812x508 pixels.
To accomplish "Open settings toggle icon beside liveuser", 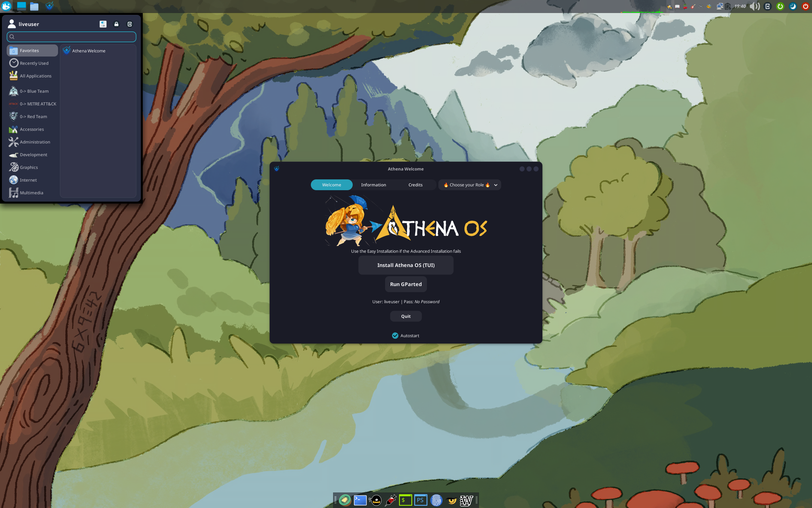I will (103, 24).
